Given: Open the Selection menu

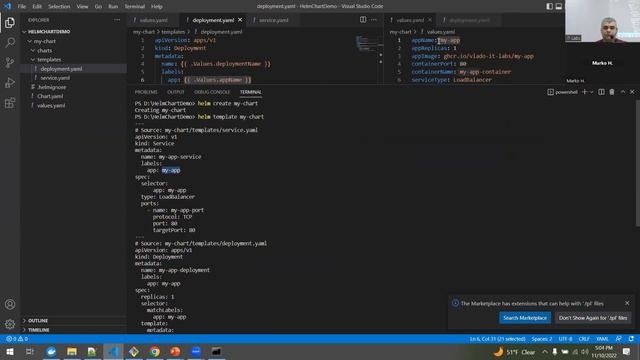Looking at the screenshot, I should coord(59,7).
